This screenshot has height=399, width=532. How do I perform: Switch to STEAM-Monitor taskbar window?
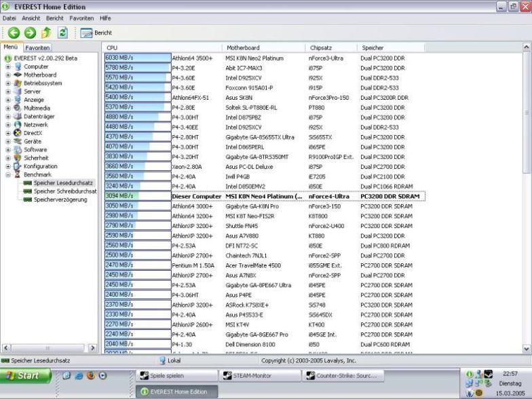click(260, 376)
